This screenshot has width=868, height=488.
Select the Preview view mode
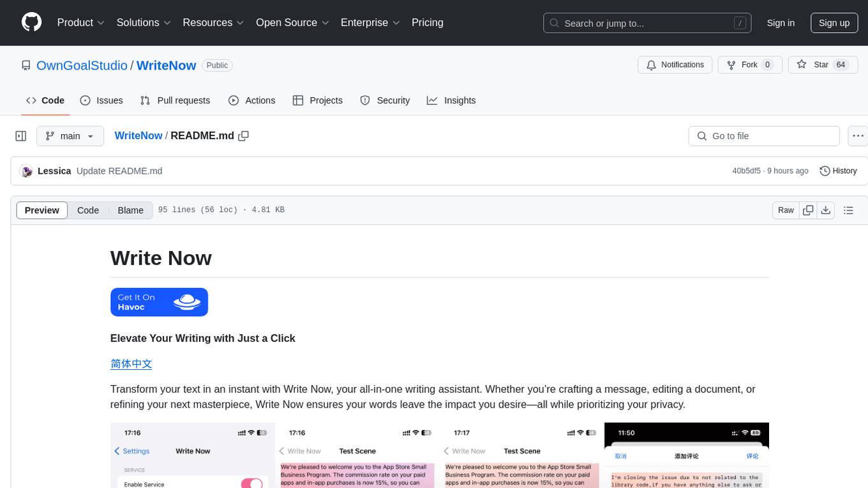tap(42, 210)
